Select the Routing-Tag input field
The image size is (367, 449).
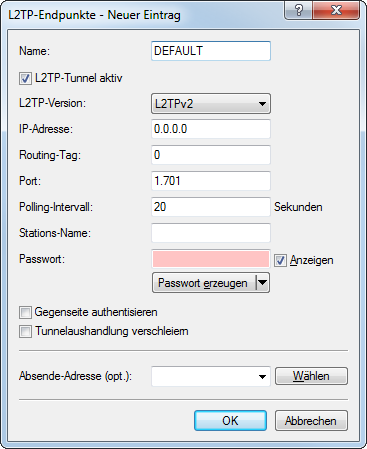click(211, 155)
